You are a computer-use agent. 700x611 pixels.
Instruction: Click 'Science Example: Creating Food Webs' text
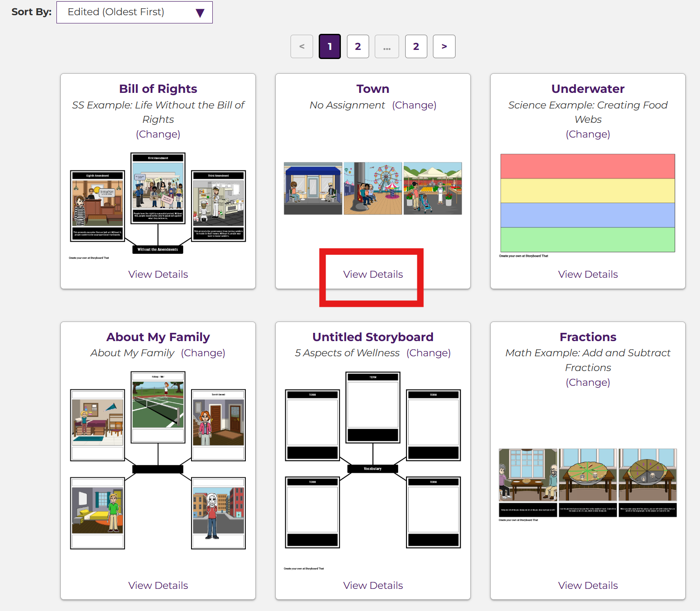point(588,112)
